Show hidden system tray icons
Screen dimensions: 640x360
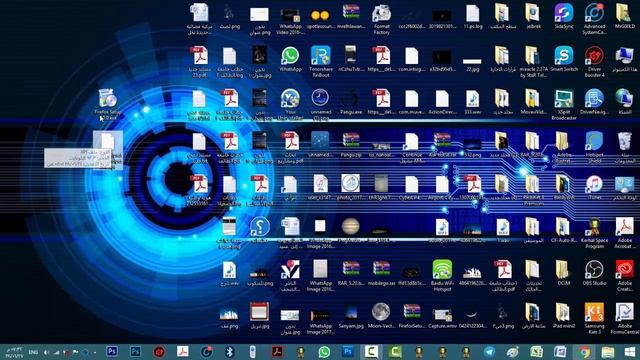tap(94, 352)
